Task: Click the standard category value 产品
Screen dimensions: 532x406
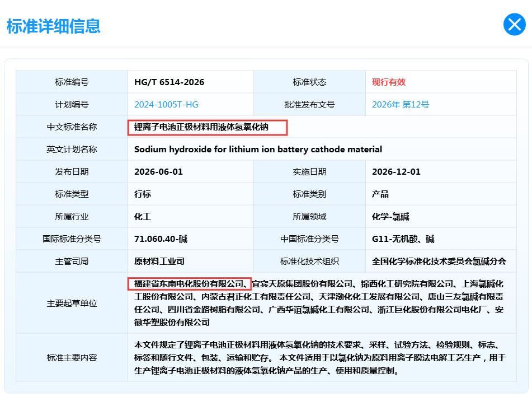Action: (x=380, y=194)
